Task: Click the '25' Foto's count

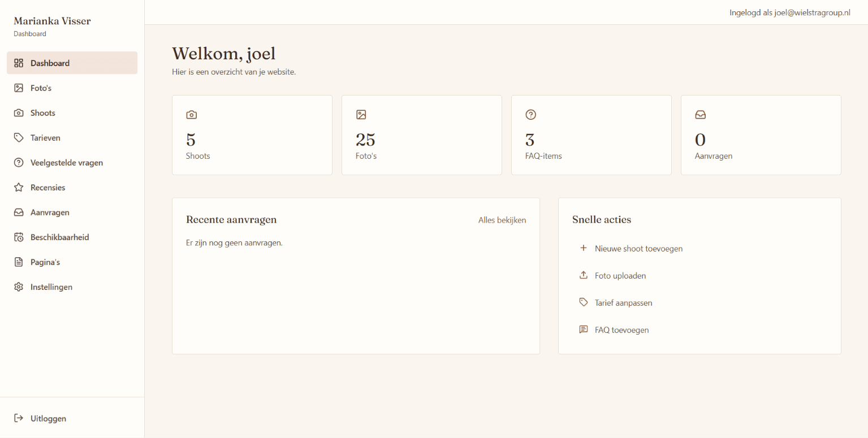Action: pos(365,140)
